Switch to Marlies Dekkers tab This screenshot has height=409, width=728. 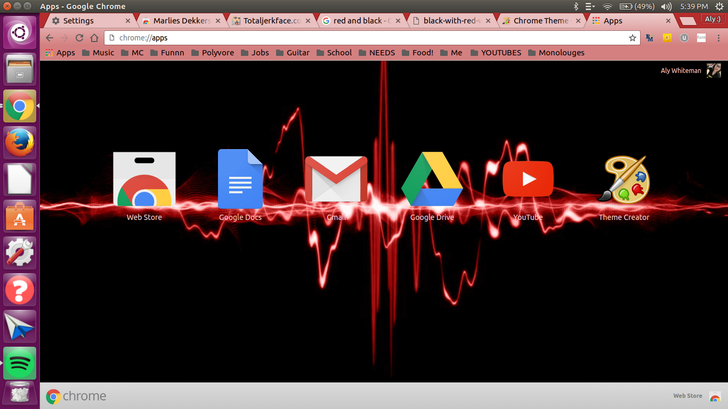pos(182,21)
